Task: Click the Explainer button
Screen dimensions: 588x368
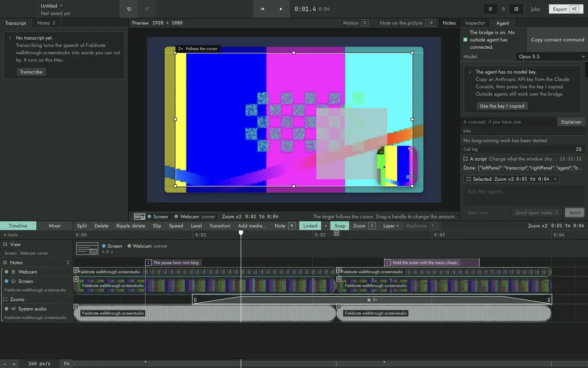Action: (x=571, y=122)
